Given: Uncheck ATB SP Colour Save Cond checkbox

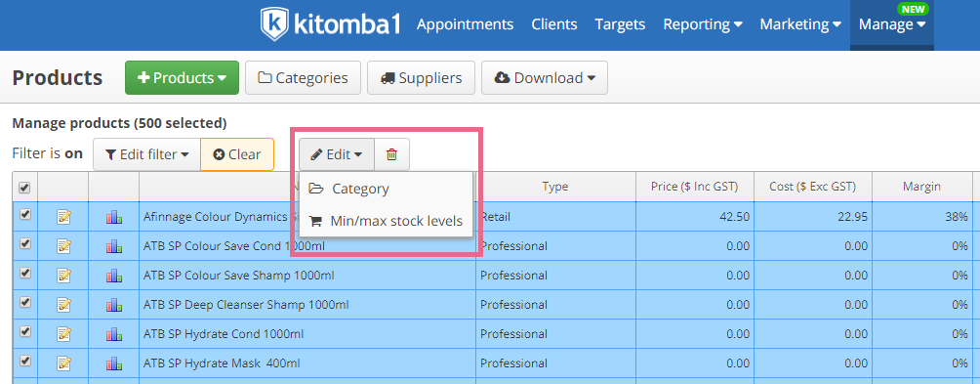Looking at the screenshot, I should click(x=25, y=244).
